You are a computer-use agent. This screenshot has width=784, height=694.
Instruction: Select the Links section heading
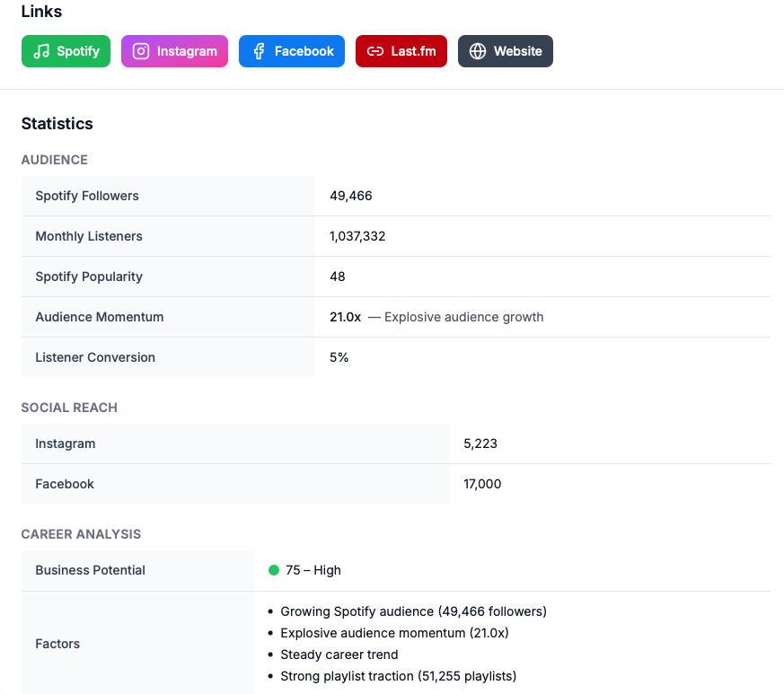[41, 12]
